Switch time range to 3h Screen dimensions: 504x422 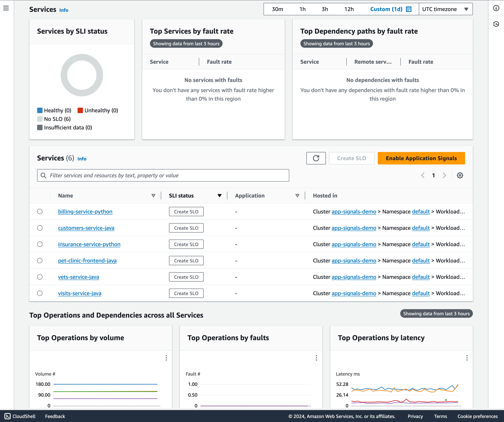coord(325,9)
